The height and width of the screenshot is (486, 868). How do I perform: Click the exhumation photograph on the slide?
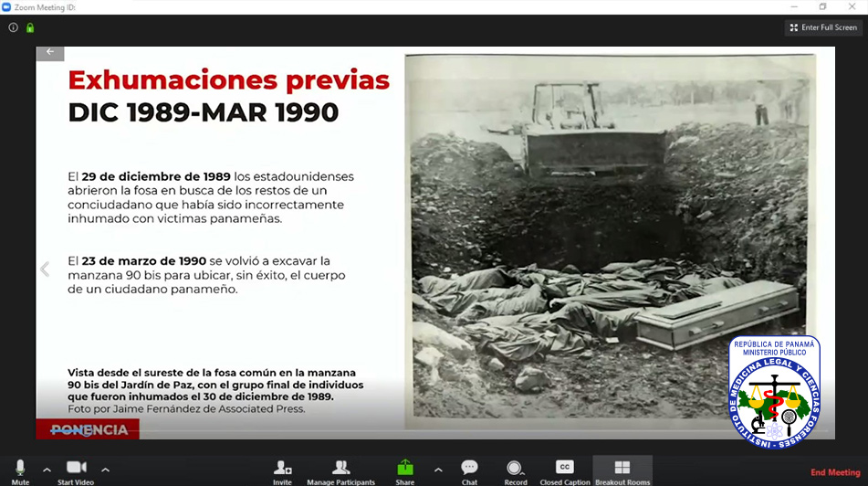tap(610, 240)
